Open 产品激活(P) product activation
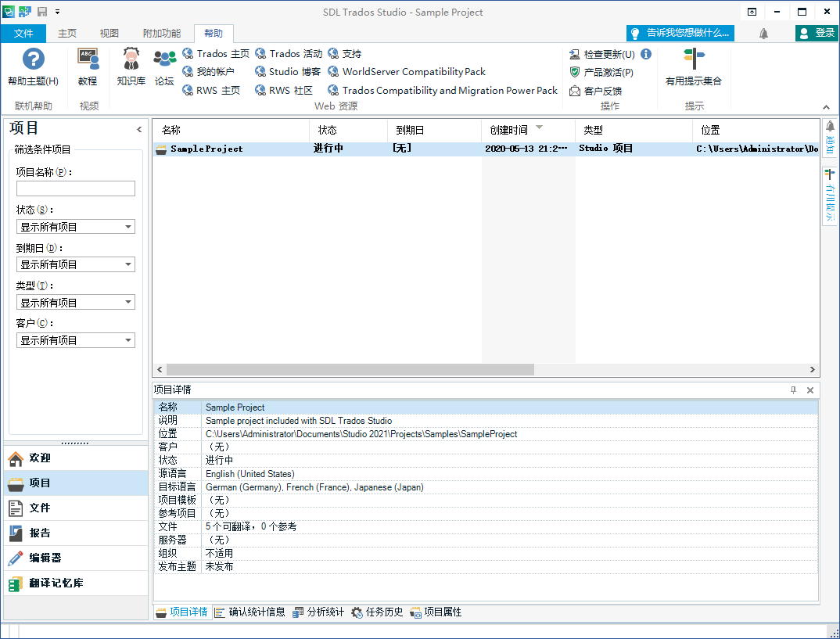This screenshot has height=639, width=840. 601,72
